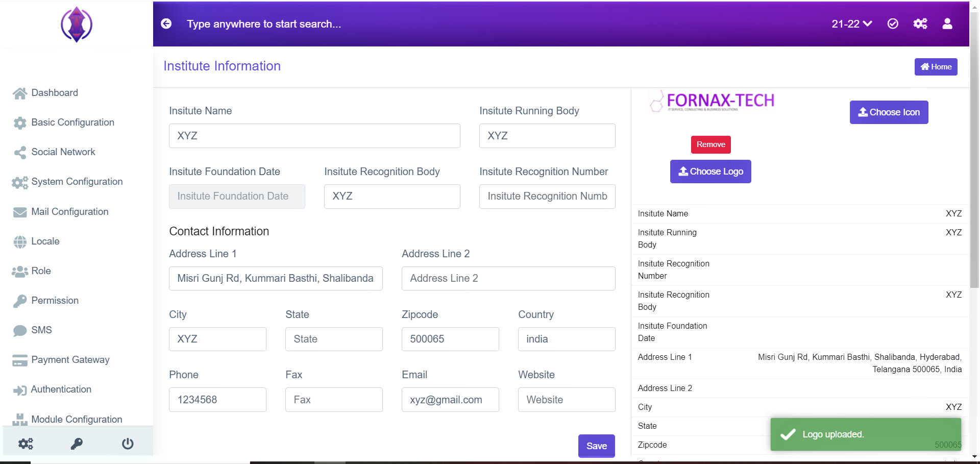Image resolution: width=980 pixels, height=464 pixels.
Task: Click the Contact Information heading
Action: click(x=219, y=232)
